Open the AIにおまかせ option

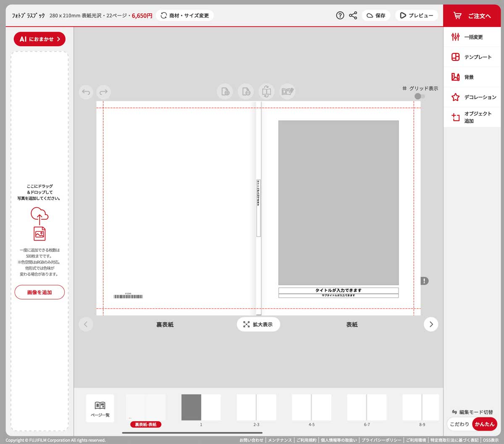[39, 39]
